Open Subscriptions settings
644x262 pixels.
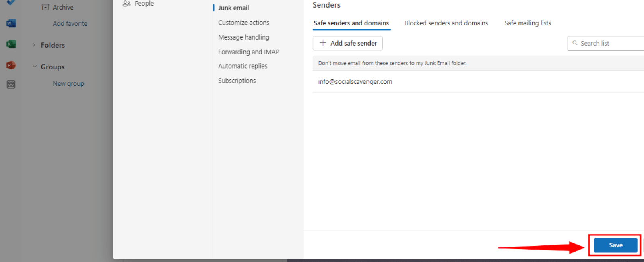coord(237,81)
